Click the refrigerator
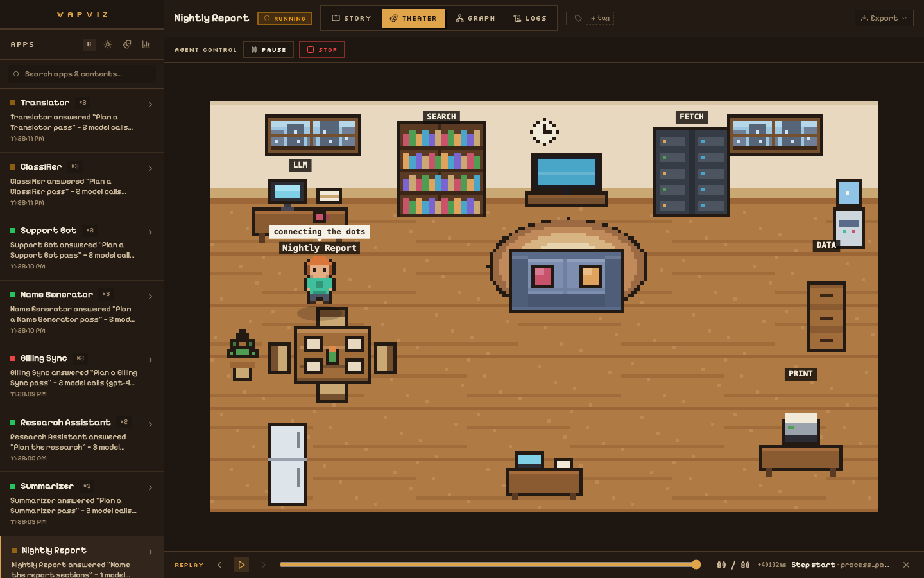The image size is (924, 578). (287, 464)
